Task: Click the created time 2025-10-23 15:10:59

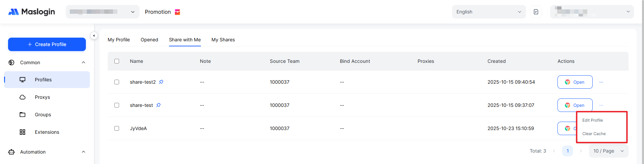Action: pos(511,128)
